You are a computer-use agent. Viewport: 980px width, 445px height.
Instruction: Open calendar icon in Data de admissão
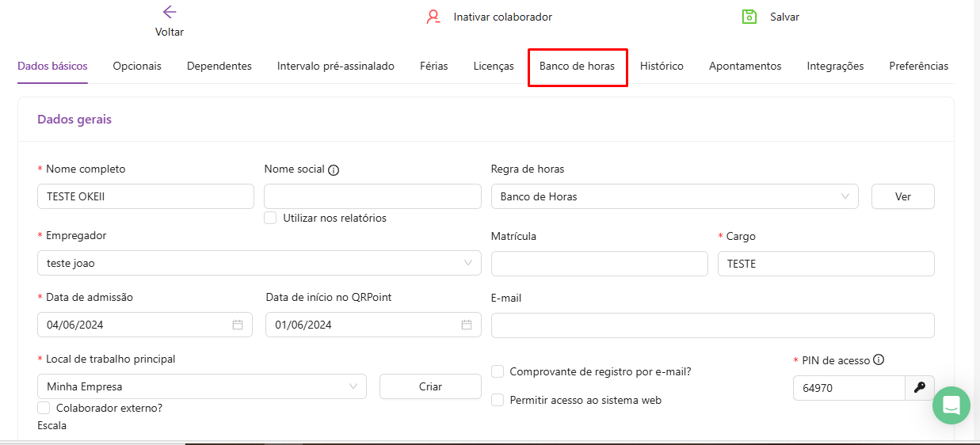(238, 325)
